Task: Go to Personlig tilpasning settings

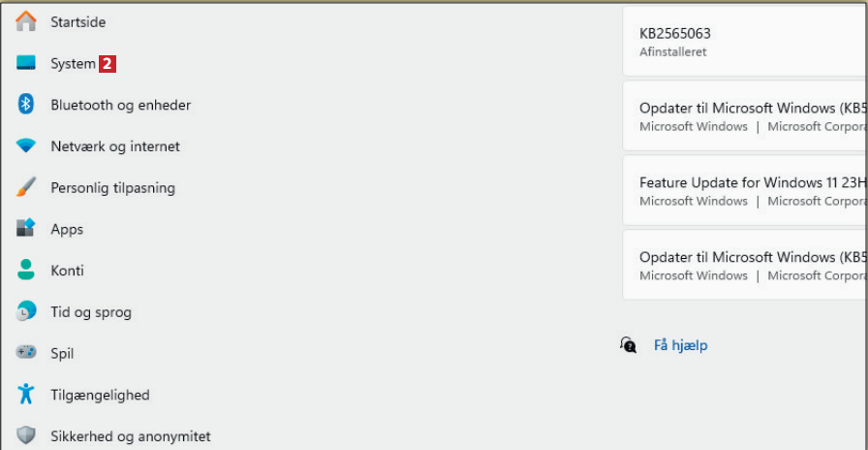Action: point(112,188)
